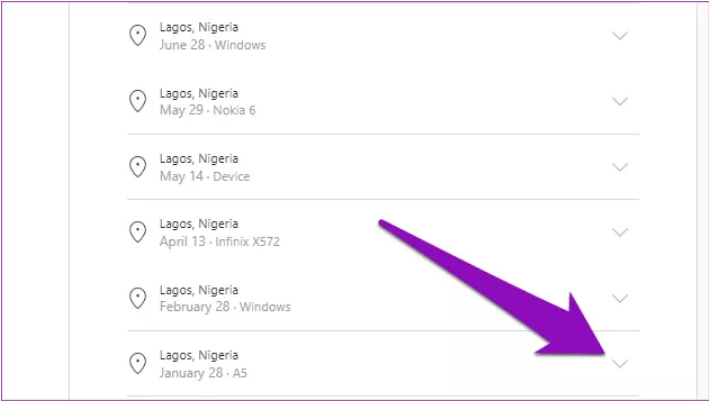Click location pin beside May 29 Nokia 6
The height and width of the screenshot is (403, 713).
138,101
